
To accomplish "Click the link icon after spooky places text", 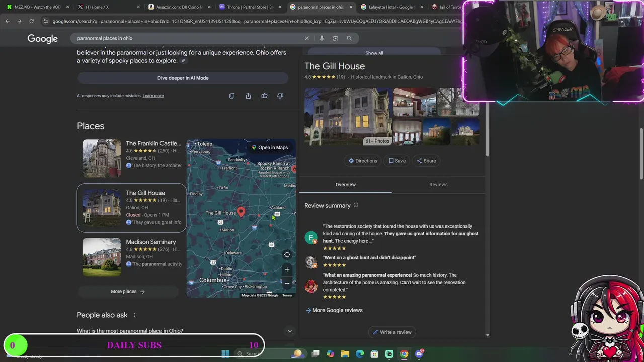I will (184, 61).
